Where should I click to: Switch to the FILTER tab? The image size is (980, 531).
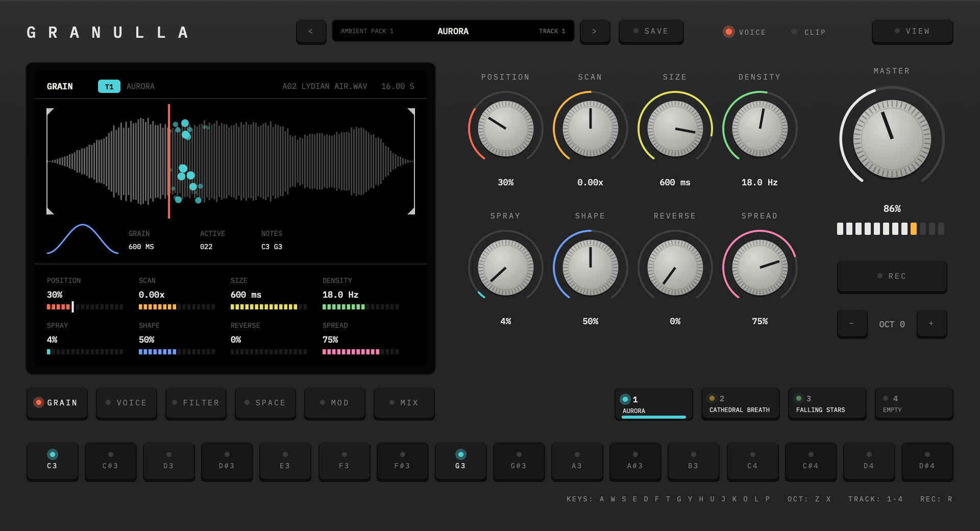(196, 403)
